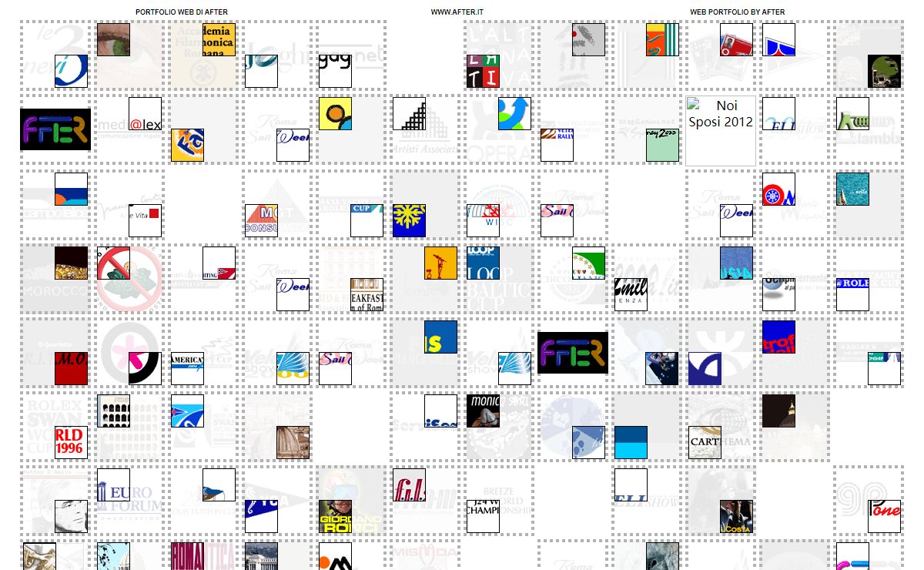This screenshot has height=570, width=924.
Task: Click 'WEB PORTFOLIO BY AFTER' heading
Action: pyautogui.click(x=738, y=12)
